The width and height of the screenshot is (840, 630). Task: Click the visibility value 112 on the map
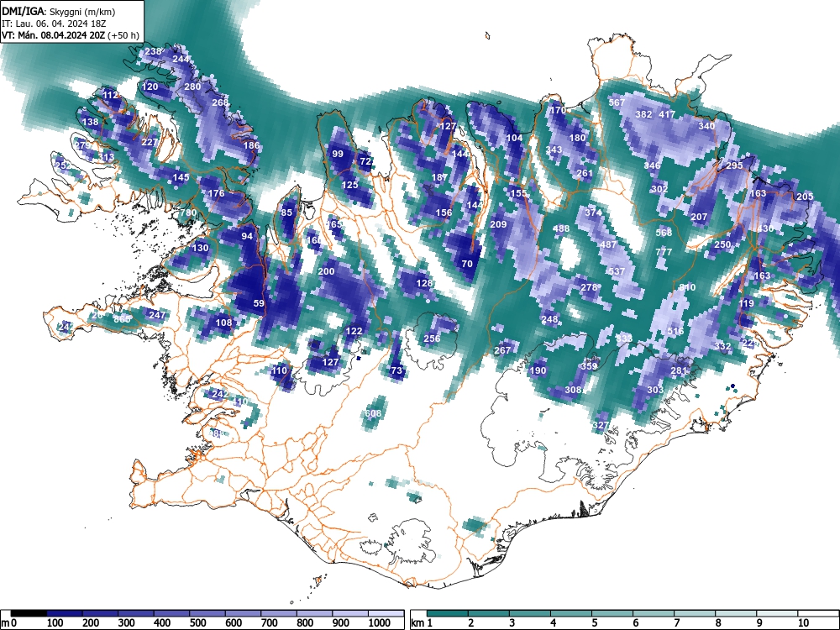pyautogui.click(x=110, y=95)
